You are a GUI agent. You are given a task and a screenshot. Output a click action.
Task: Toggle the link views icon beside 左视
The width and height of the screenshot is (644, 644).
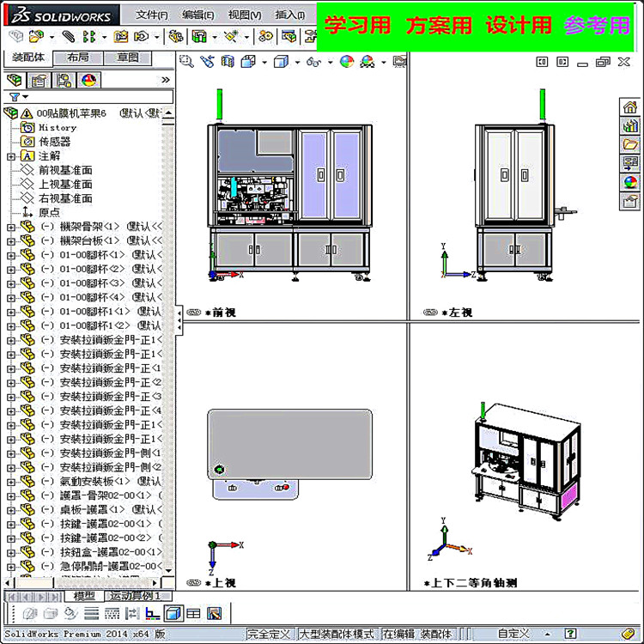(430, 313)
